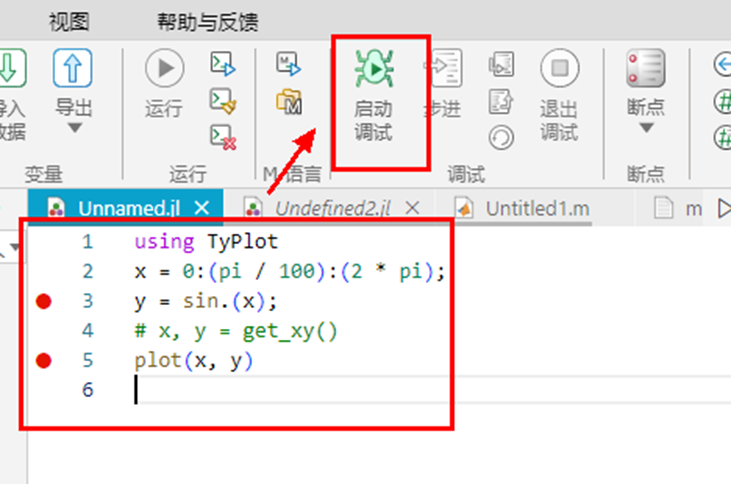
Task: Click the step-in debug icon beside Step
Action: [501, 64]
